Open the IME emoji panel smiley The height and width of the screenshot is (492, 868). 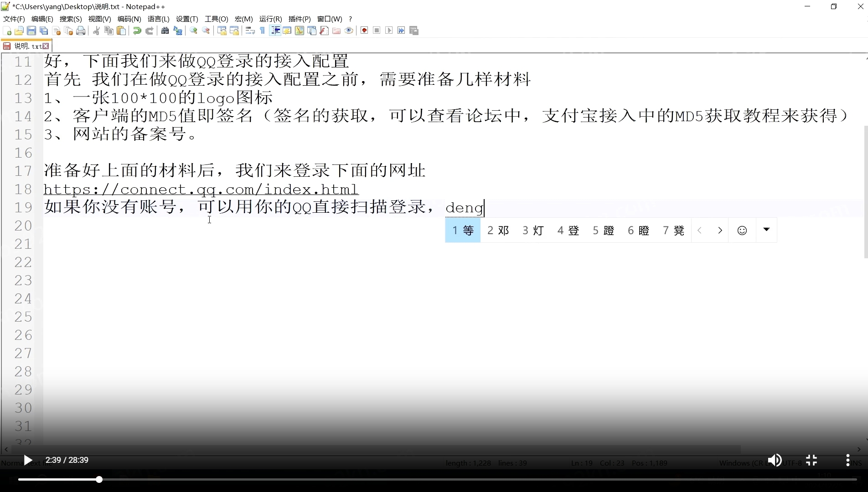(742, 231)
